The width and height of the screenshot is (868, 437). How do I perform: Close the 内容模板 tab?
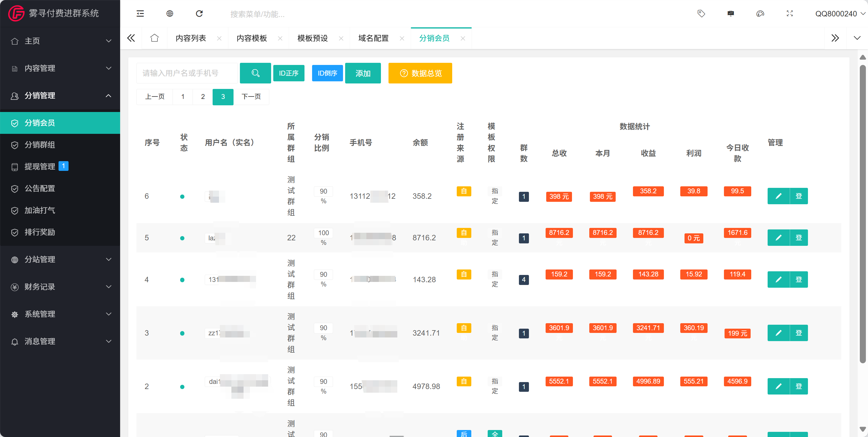point(280,39)
